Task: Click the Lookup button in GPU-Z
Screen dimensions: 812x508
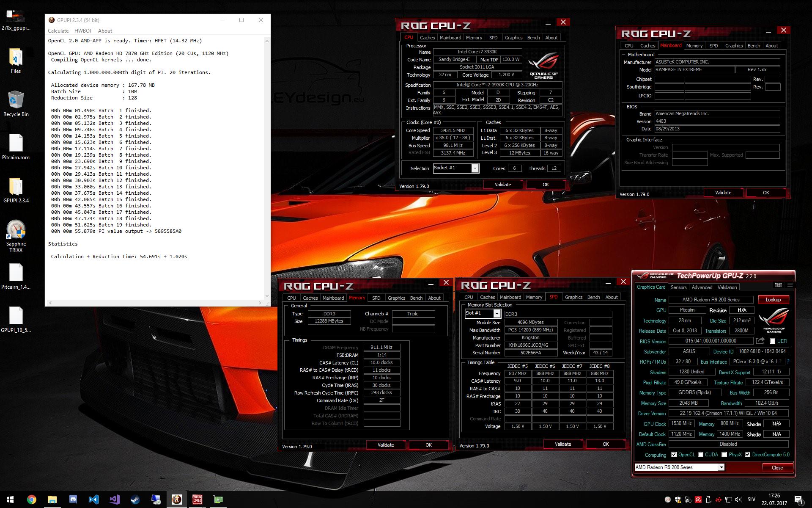Action: click(773, 300)
